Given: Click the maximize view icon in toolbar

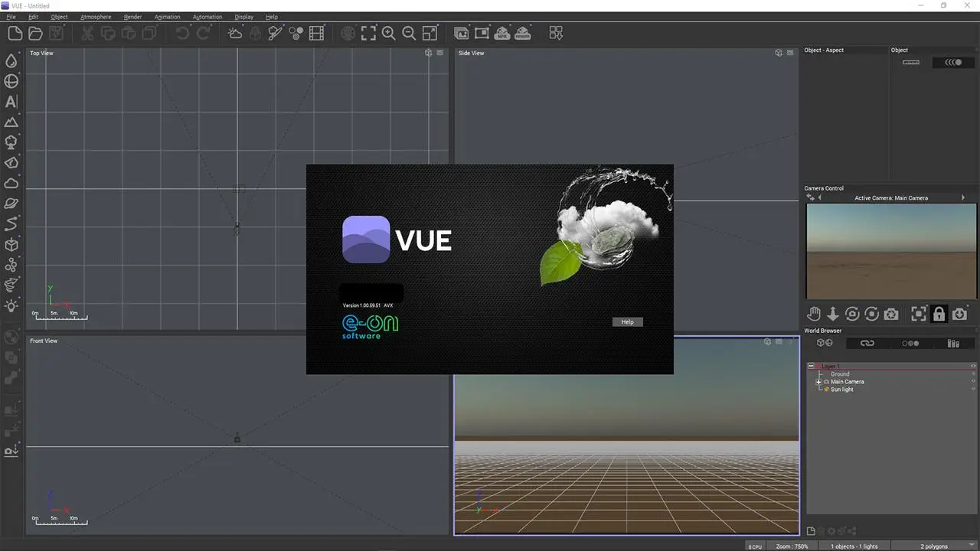Looking at the screenshot, I should [430, 33].
